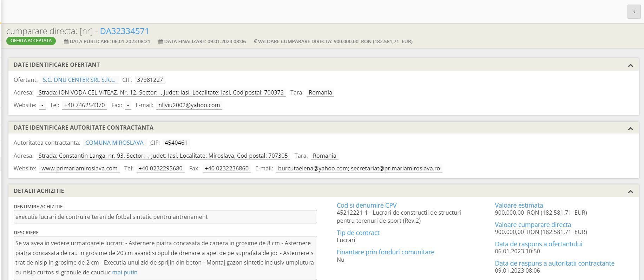Click the OFERTA ACCEPTATA status badge
The image size is (644, 280).
click(x=31, y=41)
